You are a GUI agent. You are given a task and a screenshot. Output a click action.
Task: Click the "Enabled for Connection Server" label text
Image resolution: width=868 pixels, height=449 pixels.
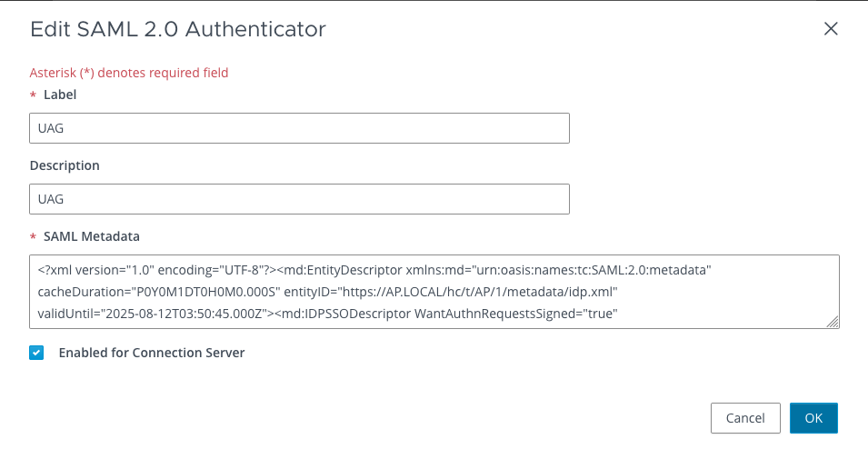pyautogui.click(x=152, y=353)
